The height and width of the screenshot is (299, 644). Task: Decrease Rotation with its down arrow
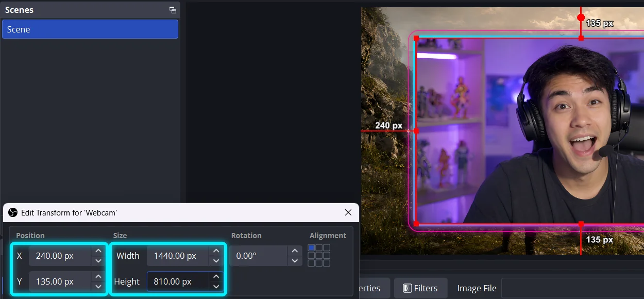[x=294, y=260]
